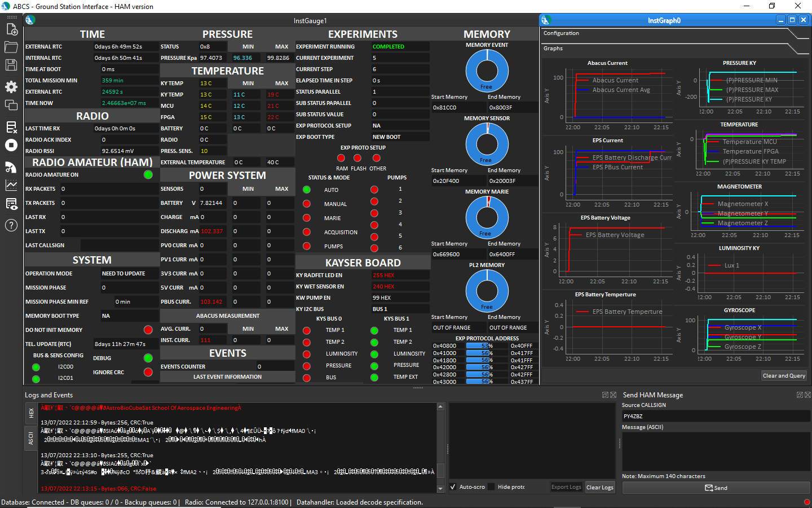Click the log scrollbar up arrow
Image resolution: width=812 pixels, height=508 pixels.
pos(440,406)
